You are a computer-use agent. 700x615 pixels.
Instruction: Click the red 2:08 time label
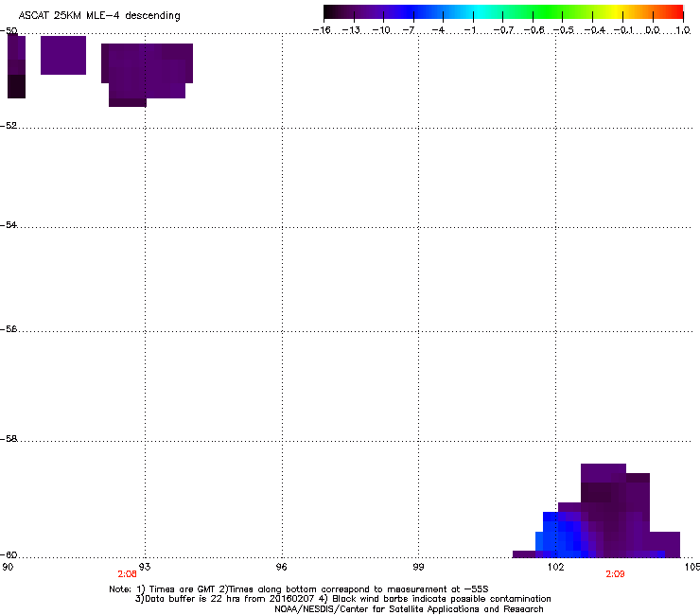tap(128, 574)
